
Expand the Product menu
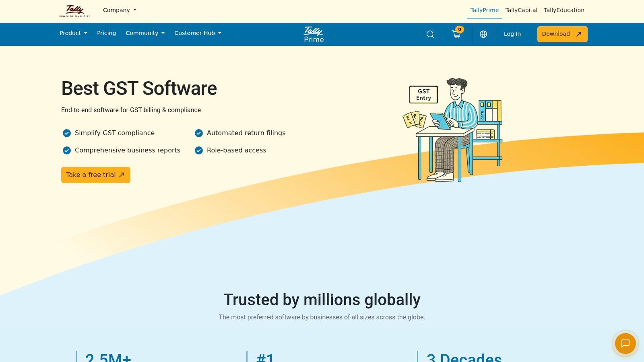click(x=73, y=33)
